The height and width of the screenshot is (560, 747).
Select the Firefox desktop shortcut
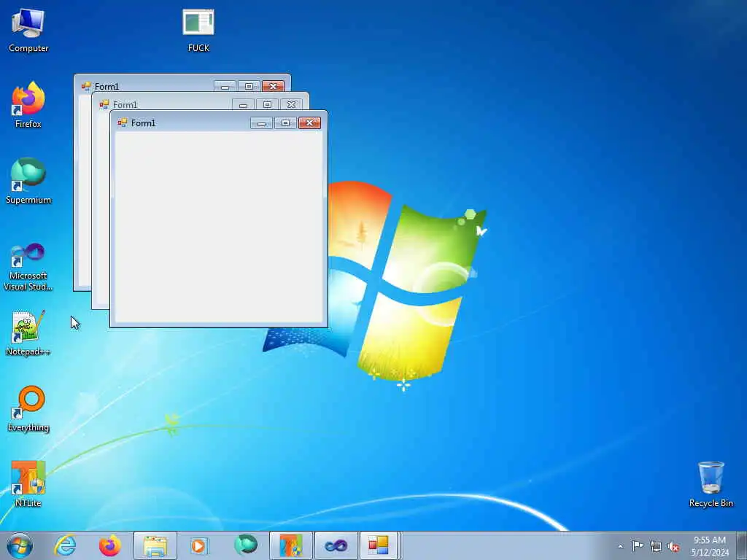[x=28, y=105]
